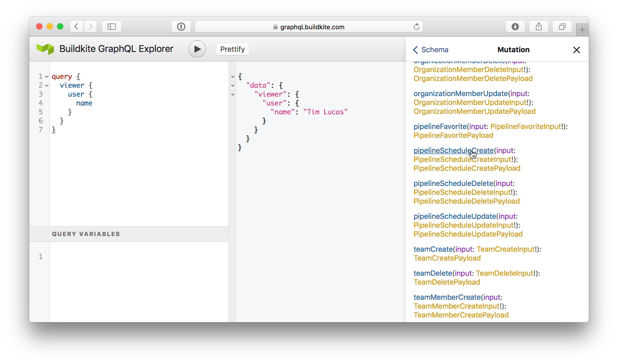Open the PipelineScheduleDeleteInput type

pyautogui.click(x=462, y=192)
